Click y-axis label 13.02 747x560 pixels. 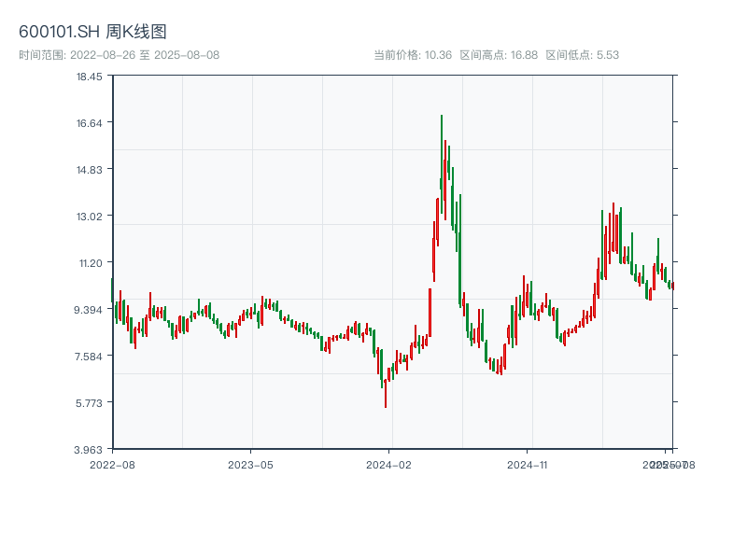tap(89, 217)
